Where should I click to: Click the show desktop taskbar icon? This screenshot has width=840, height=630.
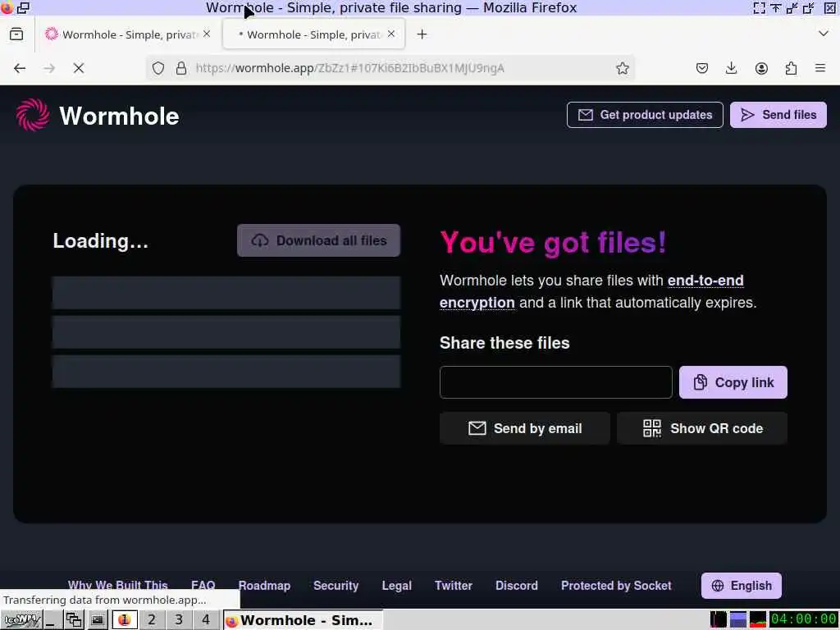52,620
